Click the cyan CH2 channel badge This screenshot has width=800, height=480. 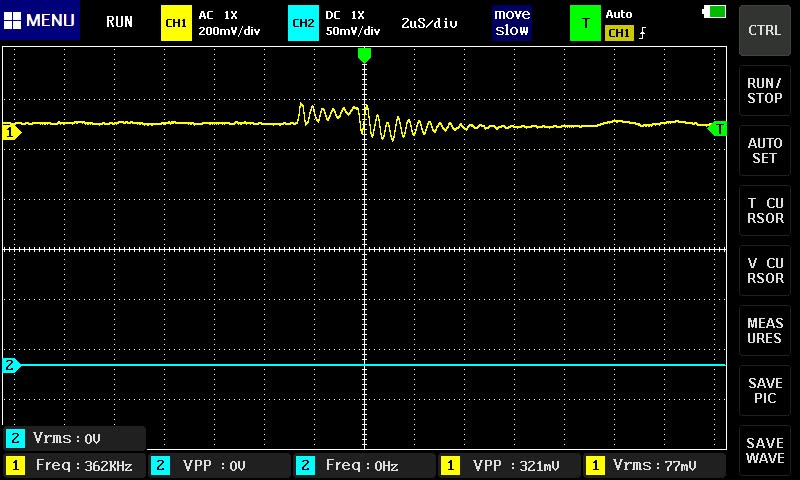[302, 23]
